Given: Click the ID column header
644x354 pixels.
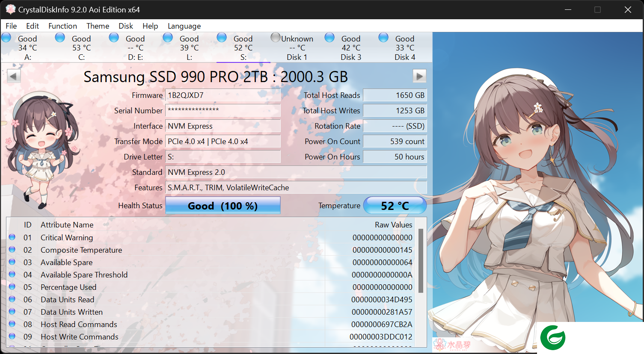Looking at the screenshot, I should pos(27,225).
